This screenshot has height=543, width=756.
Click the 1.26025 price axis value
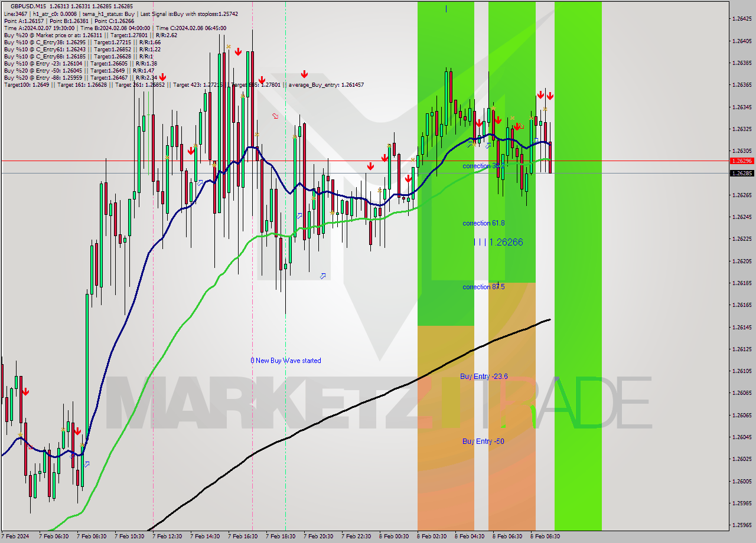(x=742, y=459)
